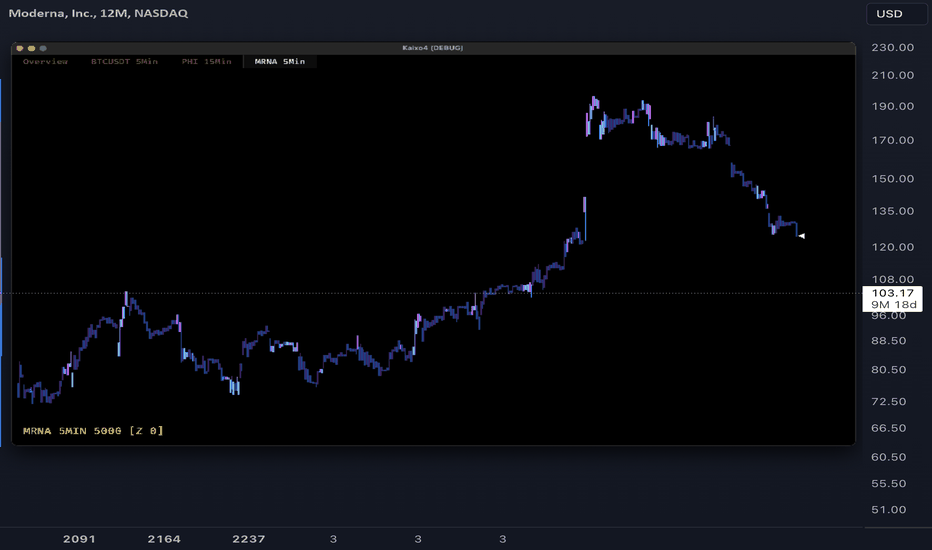The image size is (932, 550).
Task: Click the 150.00 price axis label
Action: [x=892, y=179]
